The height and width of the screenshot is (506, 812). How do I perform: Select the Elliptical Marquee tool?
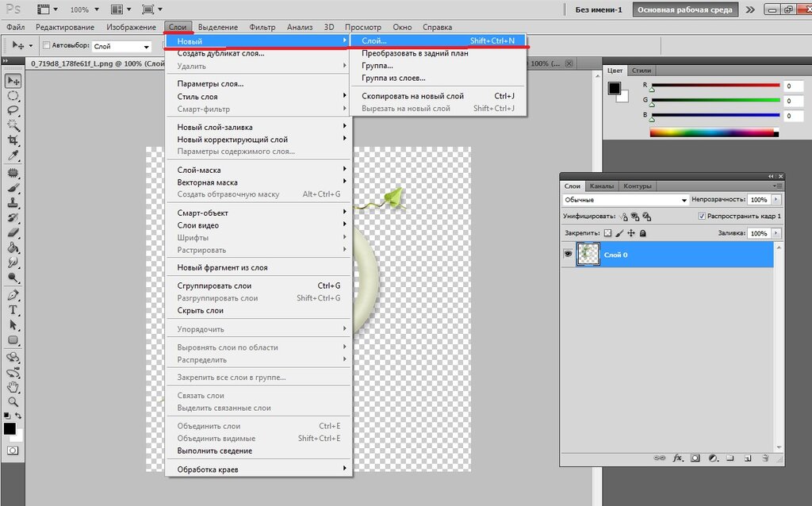(13, 96)
